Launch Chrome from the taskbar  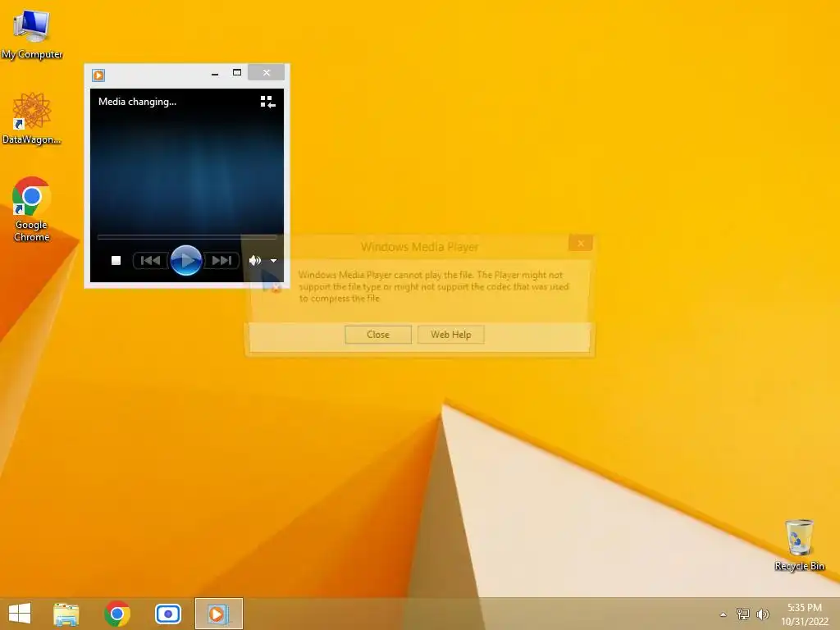coord(117,614)
